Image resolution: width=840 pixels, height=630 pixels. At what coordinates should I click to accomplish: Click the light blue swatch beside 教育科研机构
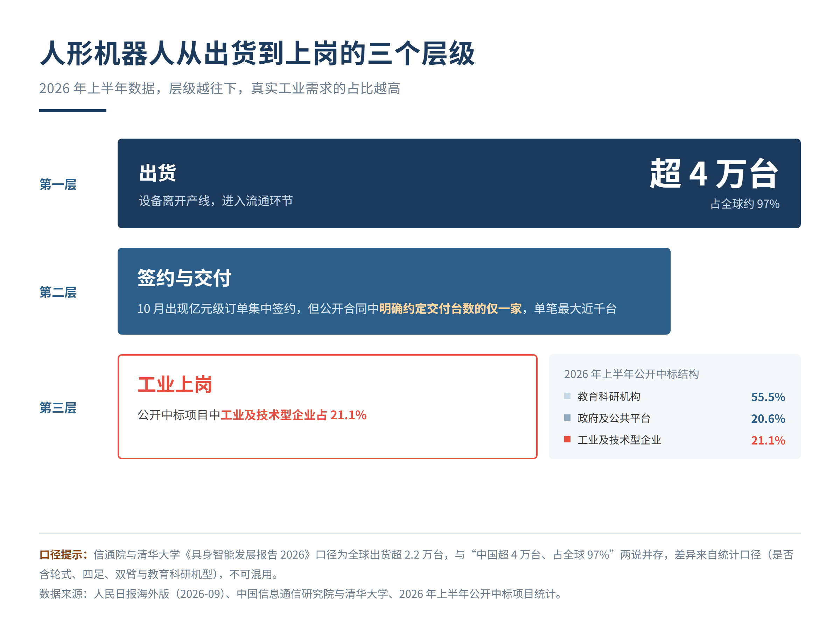click(x=567, y=396)
